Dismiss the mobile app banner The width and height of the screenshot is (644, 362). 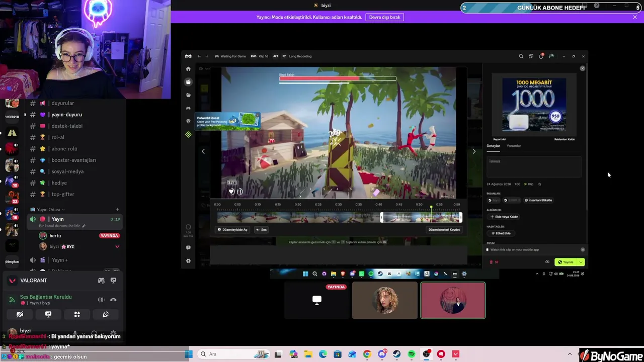[583, 250]
